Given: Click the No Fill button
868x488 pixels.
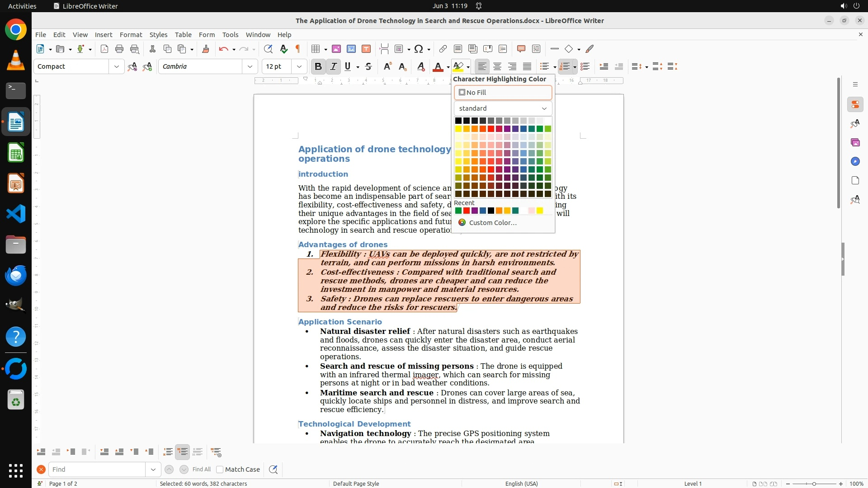Looking at the screenshot, I should (x=503, y=93).
